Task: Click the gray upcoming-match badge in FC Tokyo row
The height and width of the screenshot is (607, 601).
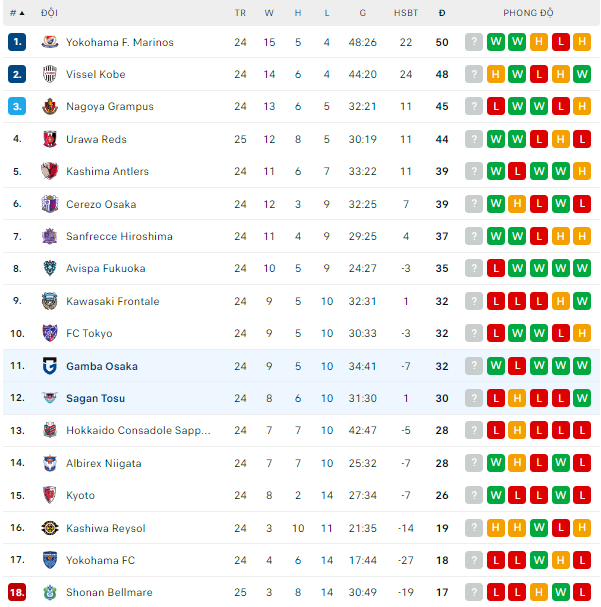Action: [474, 333]
